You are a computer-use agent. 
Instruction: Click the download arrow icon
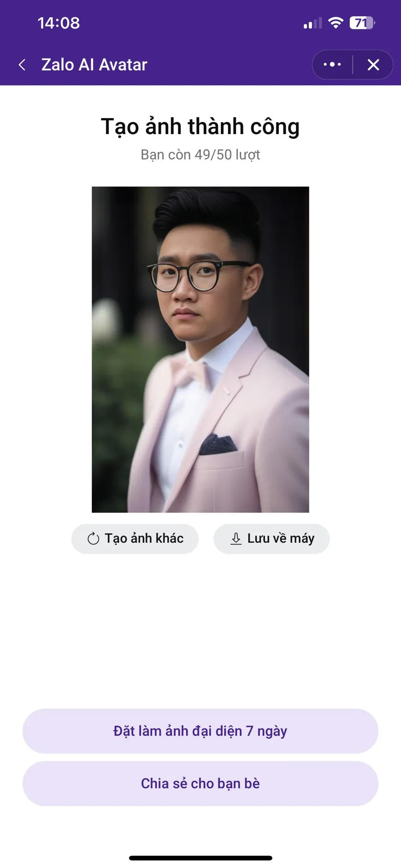click(x=236, y=538)
